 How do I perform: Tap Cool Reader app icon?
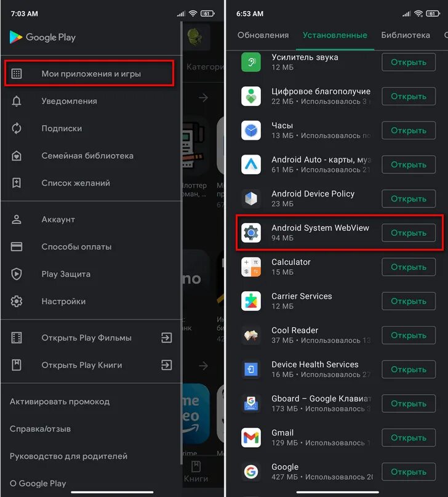251,336
